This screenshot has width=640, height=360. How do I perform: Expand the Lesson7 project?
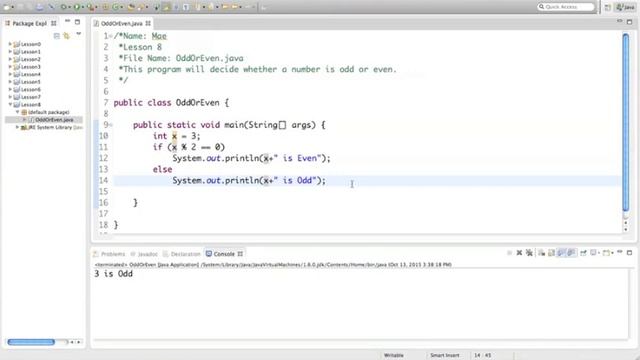pos(10,97)
